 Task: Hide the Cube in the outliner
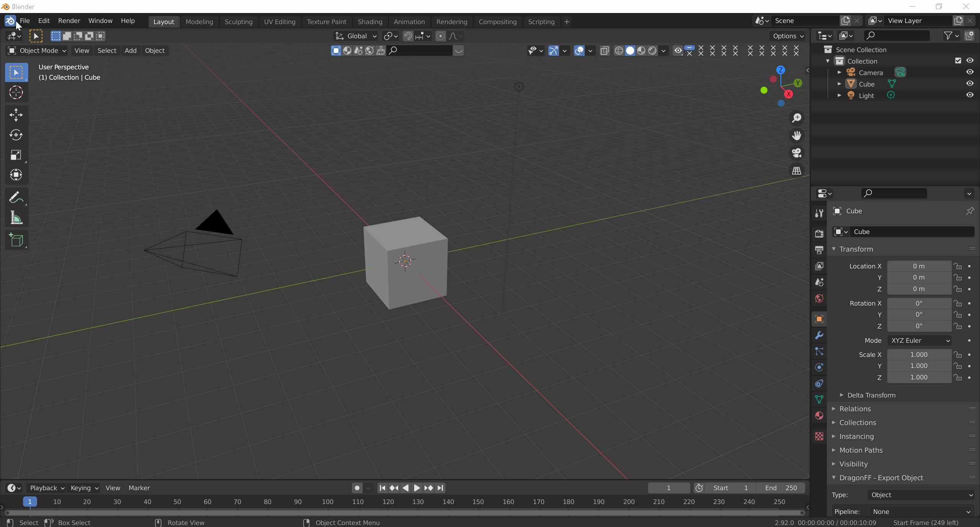click(970, 83)
